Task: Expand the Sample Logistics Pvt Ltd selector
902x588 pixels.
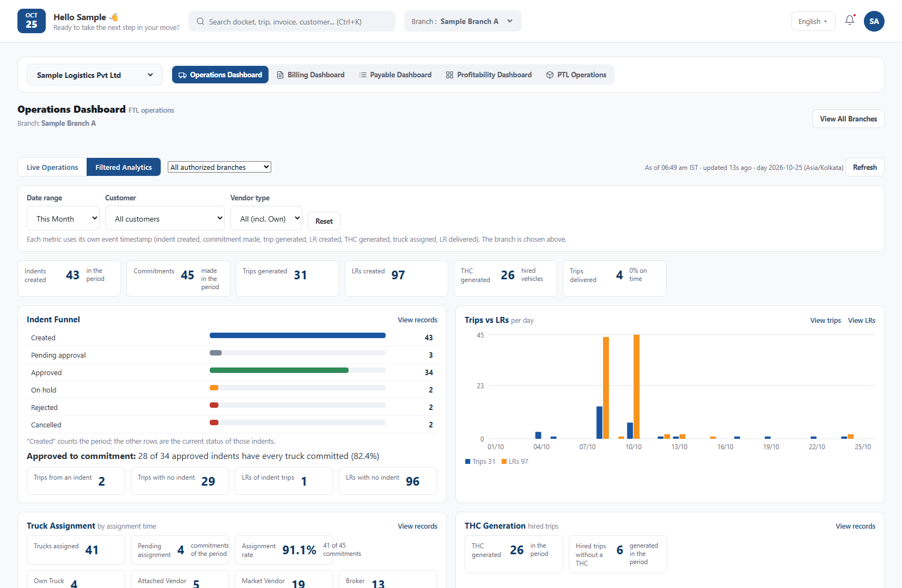Action: tap(95, 75)
